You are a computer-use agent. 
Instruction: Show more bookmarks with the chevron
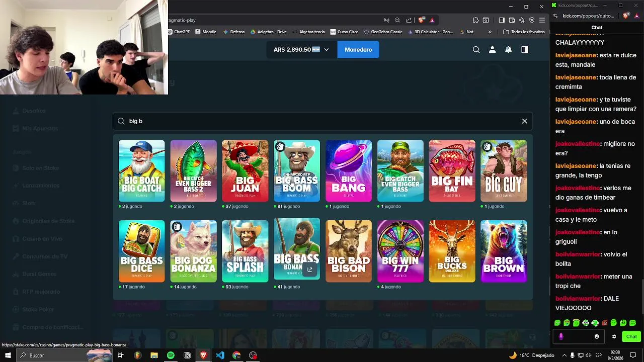[490, 32]
